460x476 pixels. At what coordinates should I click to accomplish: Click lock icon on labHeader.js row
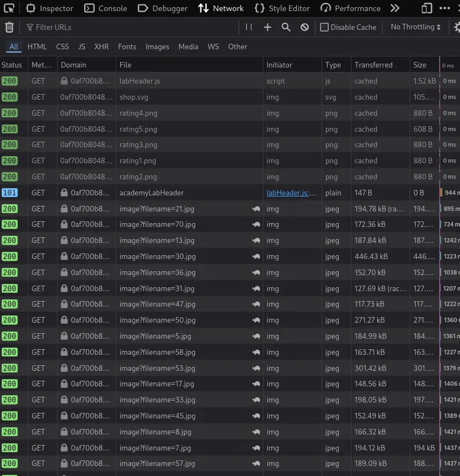click(64, 81)
